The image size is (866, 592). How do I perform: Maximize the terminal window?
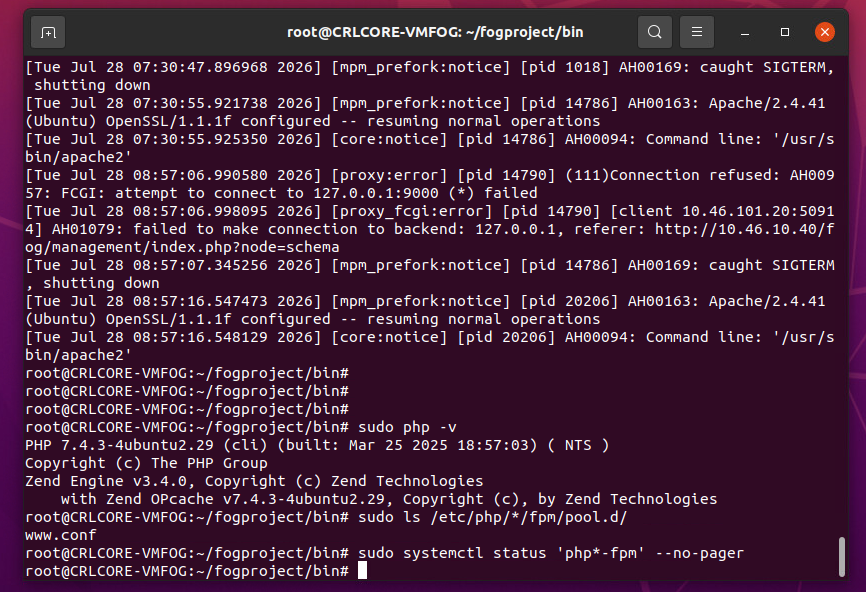point(785,32)
